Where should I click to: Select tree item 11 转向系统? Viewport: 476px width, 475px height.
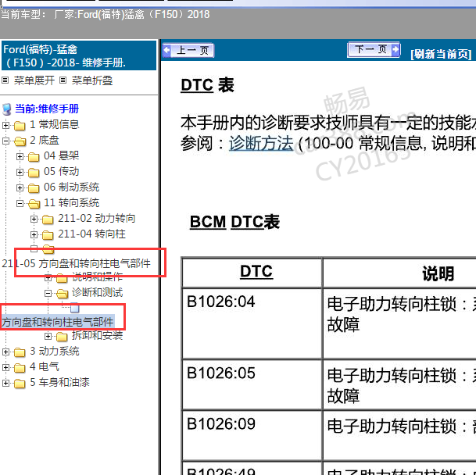pyautogui.click(x=72, y=203)
